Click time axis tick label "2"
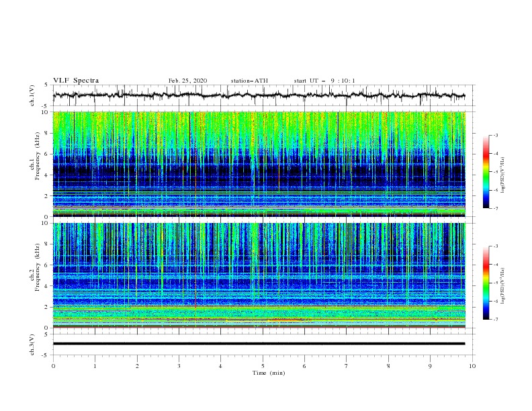Image resolution: width=532 pixels, height=411 pixels. (x=137, y=366)
